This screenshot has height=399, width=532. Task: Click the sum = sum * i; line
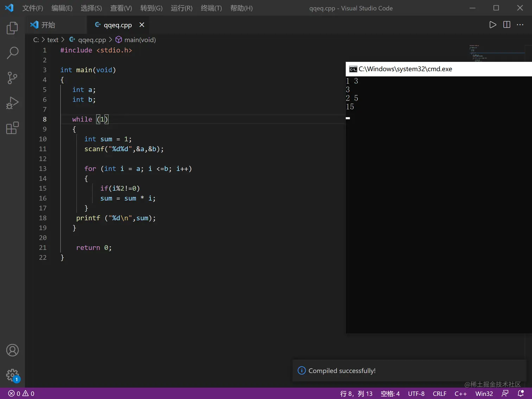tap(128, 198)
